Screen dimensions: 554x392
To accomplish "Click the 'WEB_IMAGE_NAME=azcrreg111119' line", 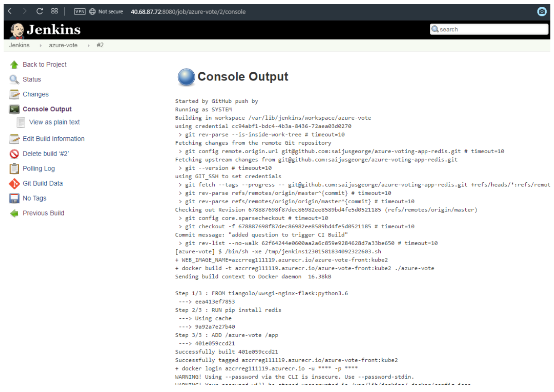I will tap(281, 260).
